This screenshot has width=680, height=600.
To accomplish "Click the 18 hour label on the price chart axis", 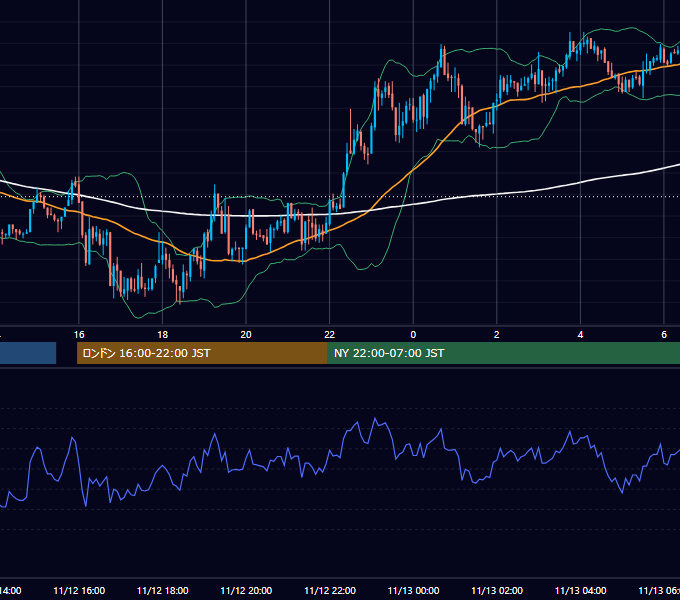I will [x=162, y=335].
